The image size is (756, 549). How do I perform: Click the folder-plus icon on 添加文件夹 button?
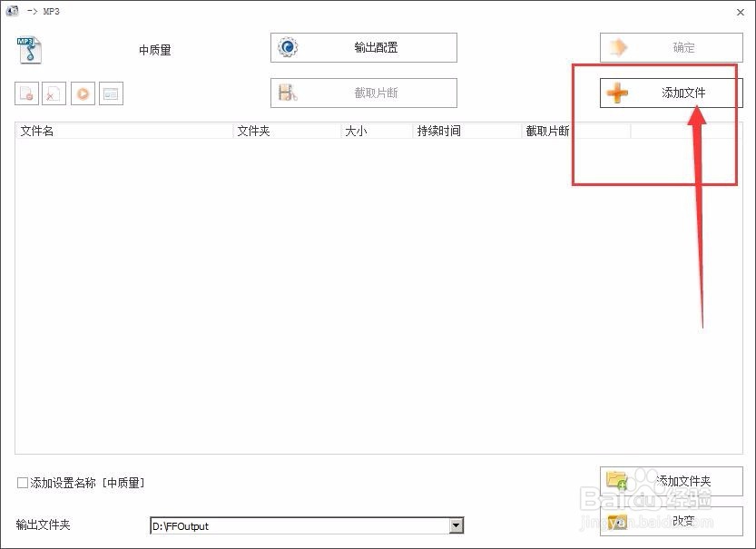click(x=618, y=481)
